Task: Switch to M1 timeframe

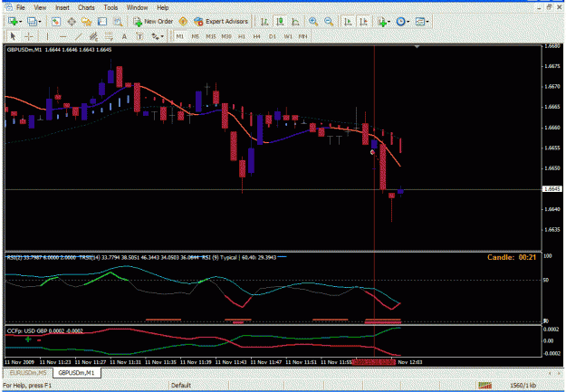Action: [180, 36]
